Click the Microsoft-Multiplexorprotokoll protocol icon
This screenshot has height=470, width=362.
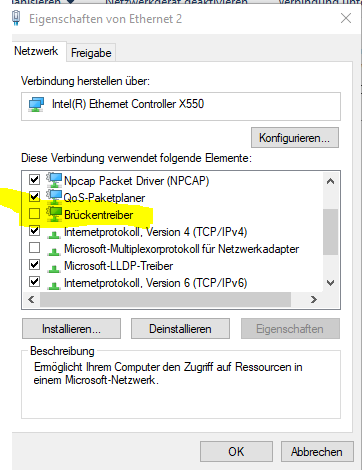54,251
